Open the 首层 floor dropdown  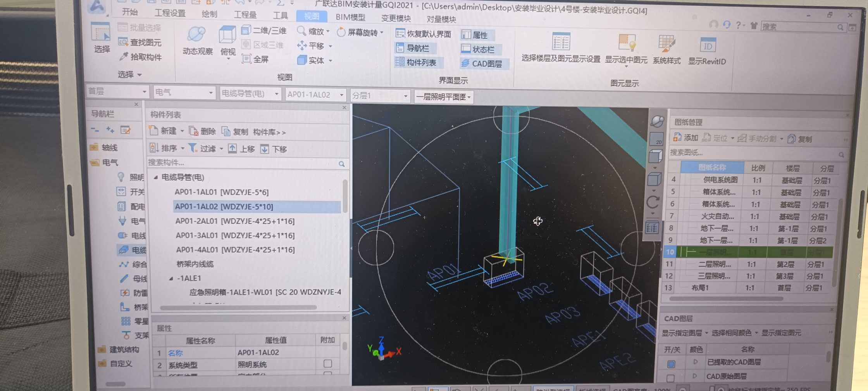tap(117, 92)
